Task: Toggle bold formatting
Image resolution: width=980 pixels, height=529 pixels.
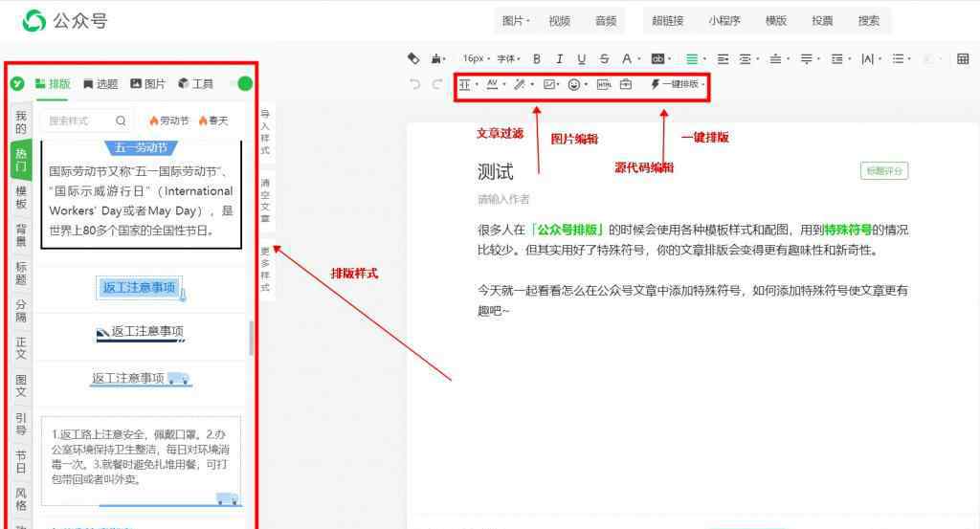Action: pos(536,58)
